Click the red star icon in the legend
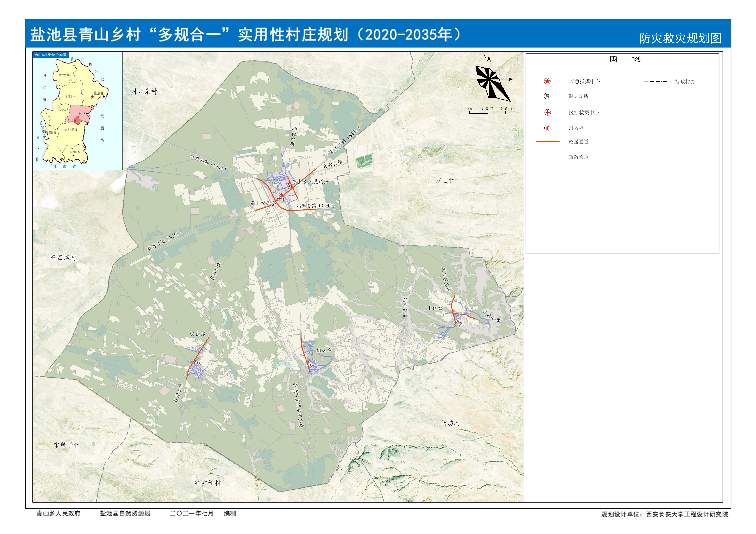Screen dimensions: 756x534 (x=547, y=81)
